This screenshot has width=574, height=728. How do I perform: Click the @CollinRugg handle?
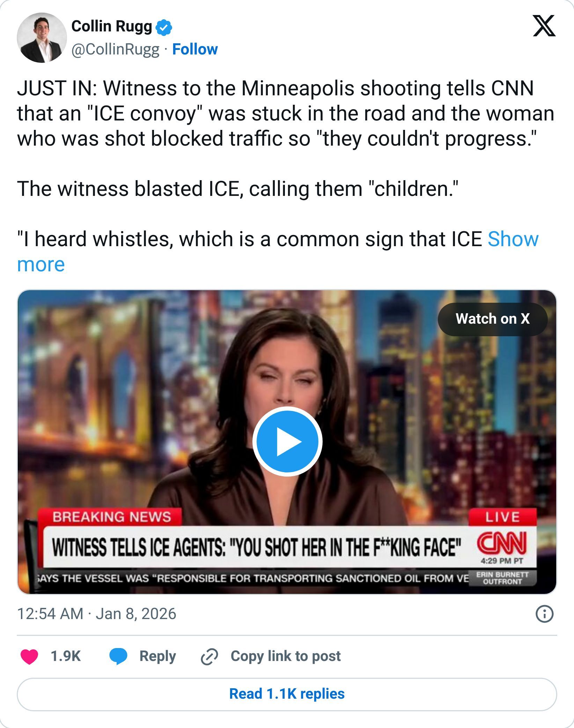(x=115, y=49)
